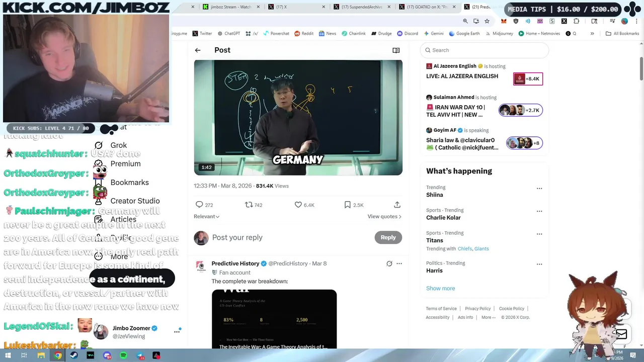Click the X Search input field

pyautogui.click(x=485, y=50)
